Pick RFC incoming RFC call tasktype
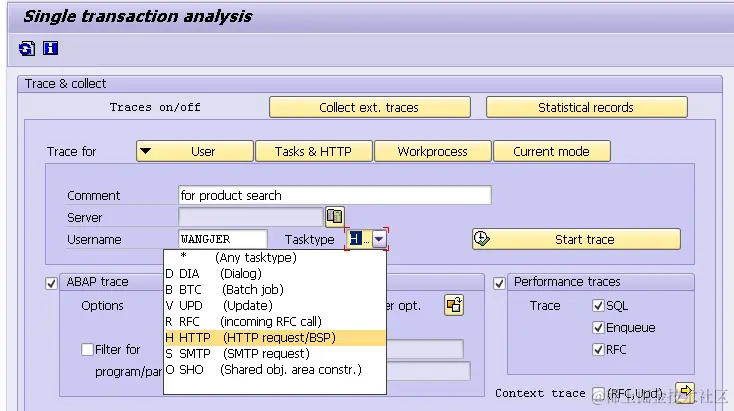The image size is (734, 411). coord(275,322)
